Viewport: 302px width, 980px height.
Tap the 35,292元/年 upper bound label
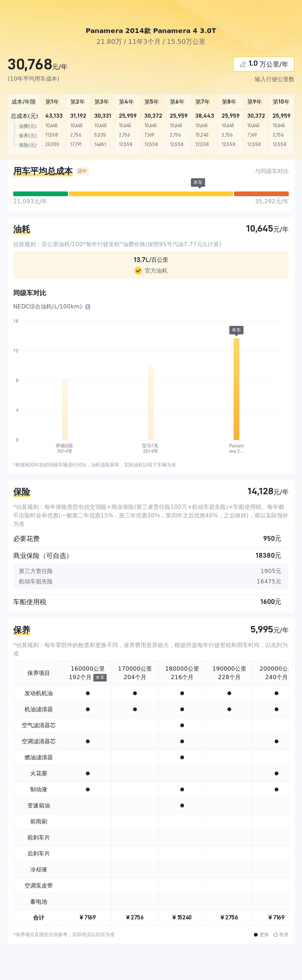tap(272, 201)
